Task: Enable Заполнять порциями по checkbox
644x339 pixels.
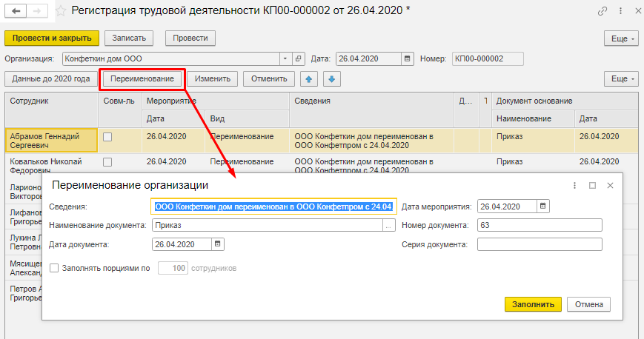Action: [x=54, y=268]
